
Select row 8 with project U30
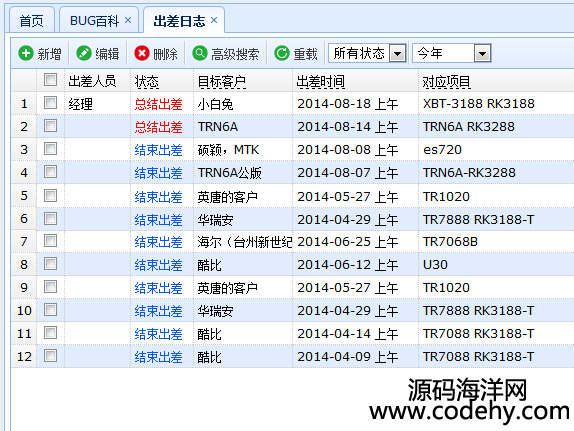coord(292,264)
